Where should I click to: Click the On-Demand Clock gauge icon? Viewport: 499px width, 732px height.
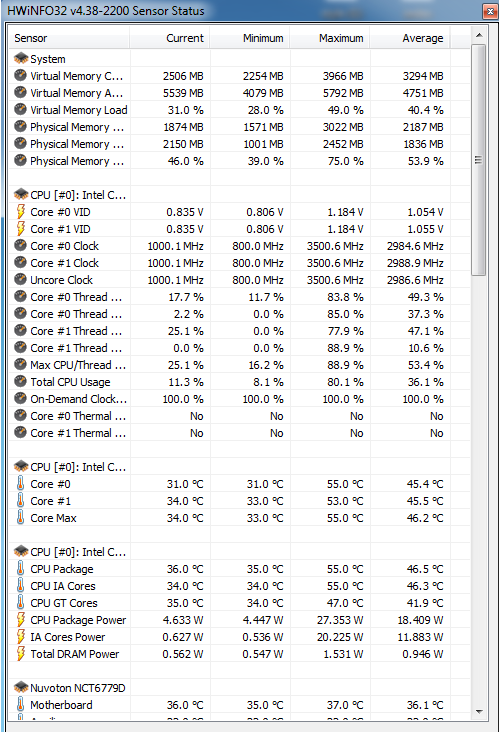pos(20,398)
